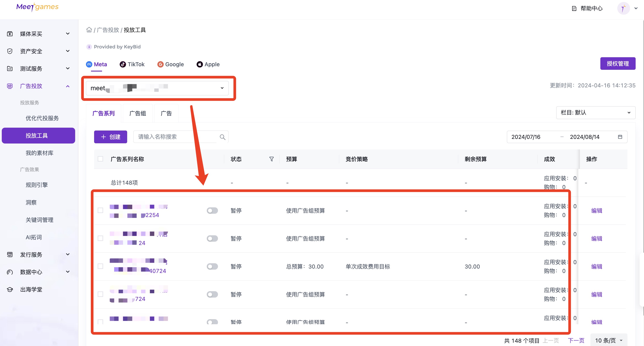Click the Google platform icon

(x=160, y=64)
